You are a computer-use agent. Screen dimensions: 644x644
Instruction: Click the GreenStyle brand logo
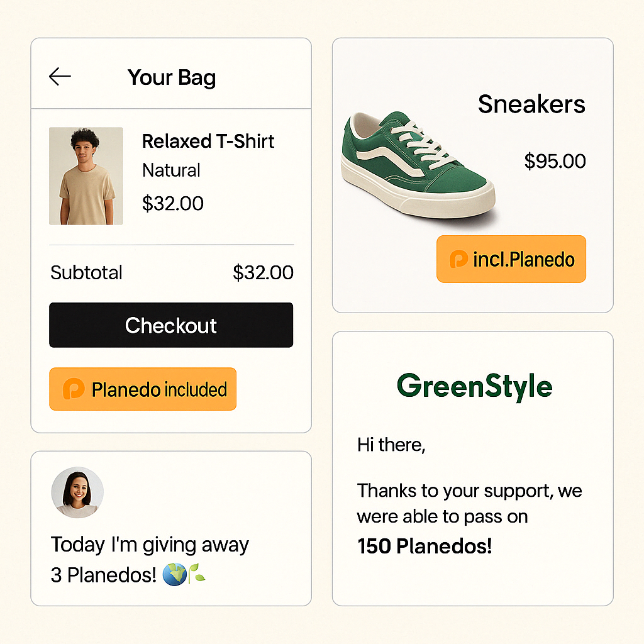point(474,386)
